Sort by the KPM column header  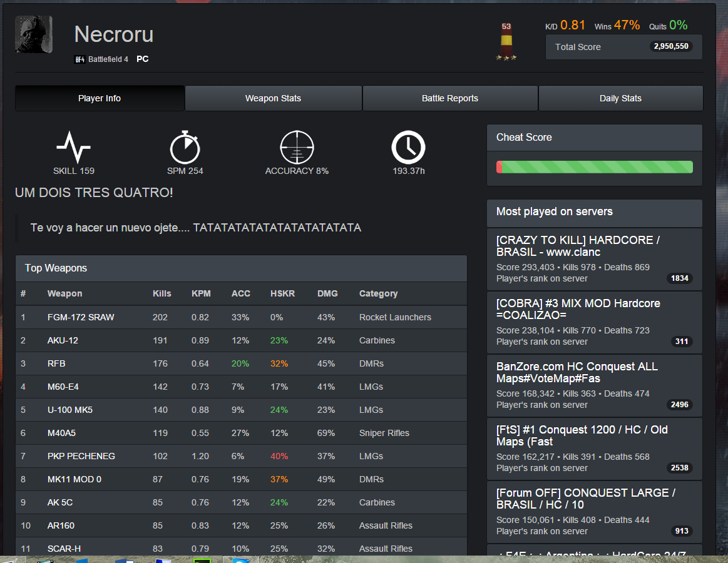pos(201,293)
